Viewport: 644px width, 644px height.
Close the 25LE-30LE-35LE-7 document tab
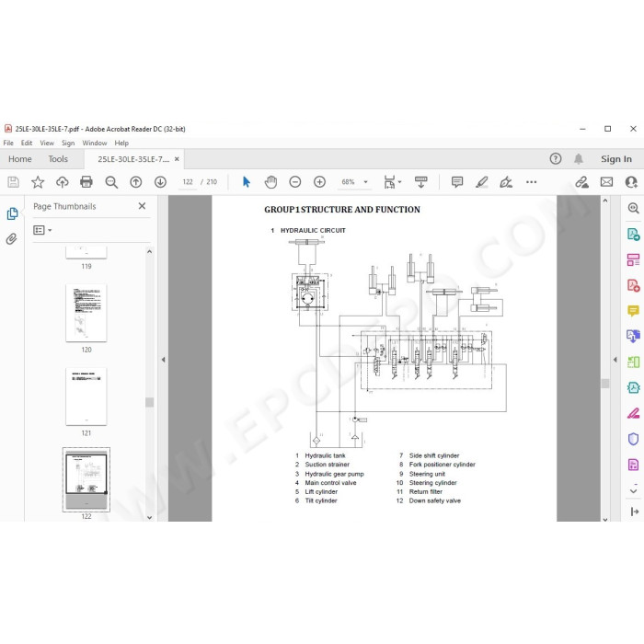177,159
